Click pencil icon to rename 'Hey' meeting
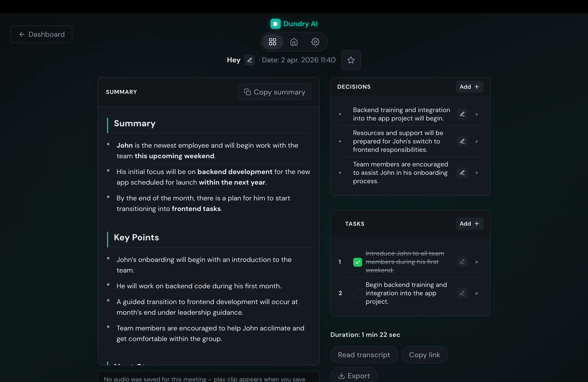 coord(250,60)
